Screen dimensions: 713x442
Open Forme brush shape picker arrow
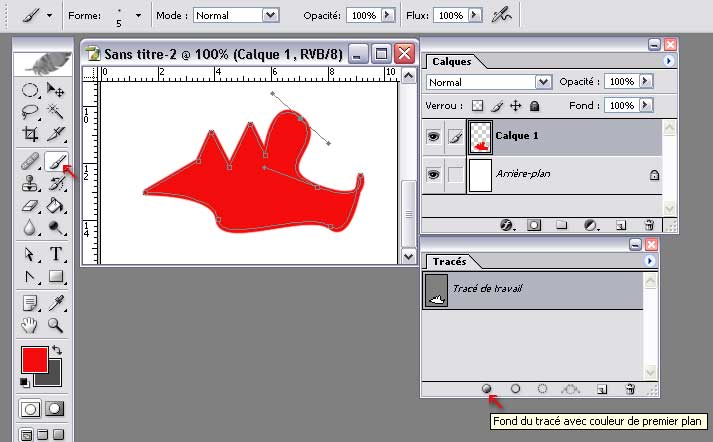[x=138, y=15]
